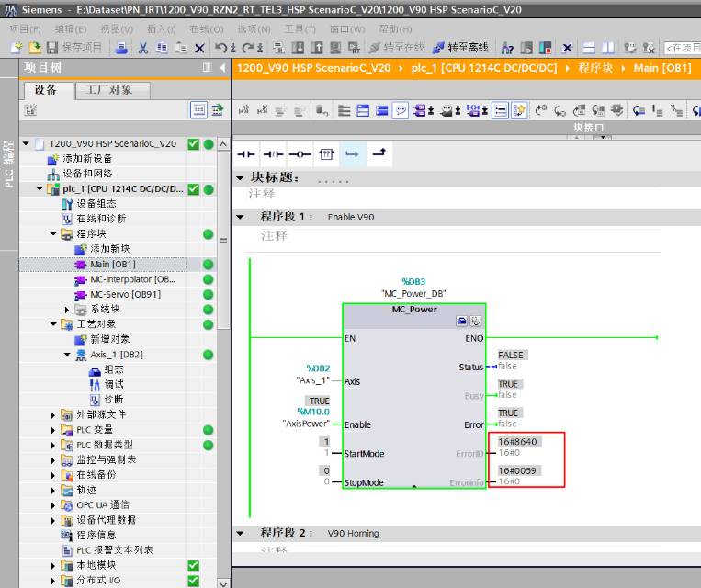Expand the 监控与强制表 folder

click(x=53, y=460)
